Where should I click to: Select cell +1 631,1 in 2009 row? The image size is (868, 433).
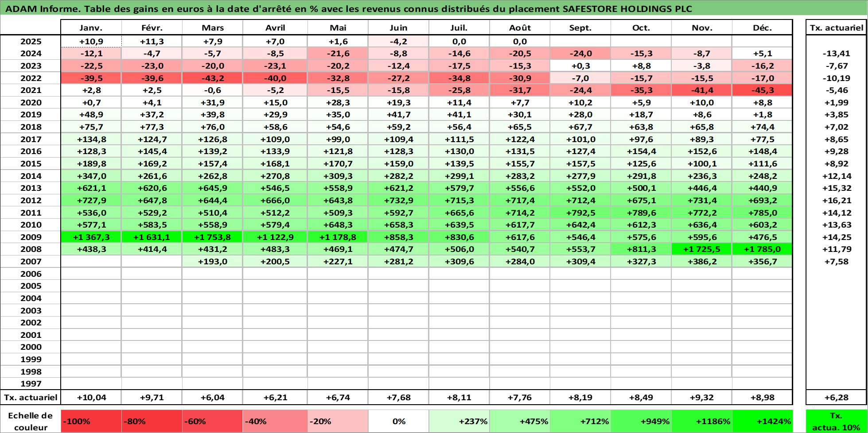point(152,237)
